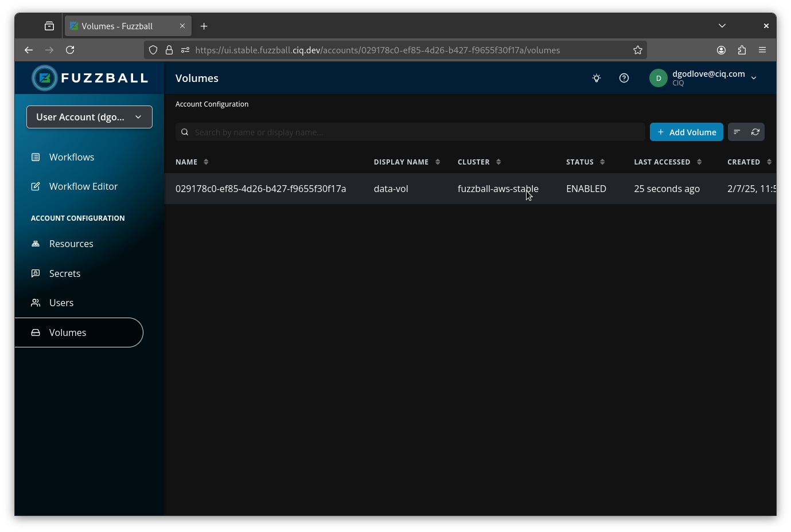791x532 pixels.
Task: Click the Volumes drive icon
Action: tap(36, 332)
